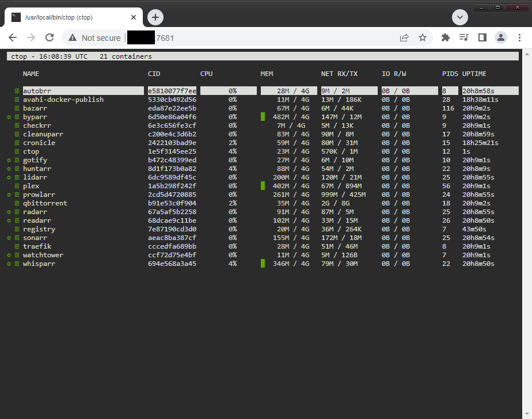
Task: Click byparr memory bar at 482M
Action: [263, 117]
